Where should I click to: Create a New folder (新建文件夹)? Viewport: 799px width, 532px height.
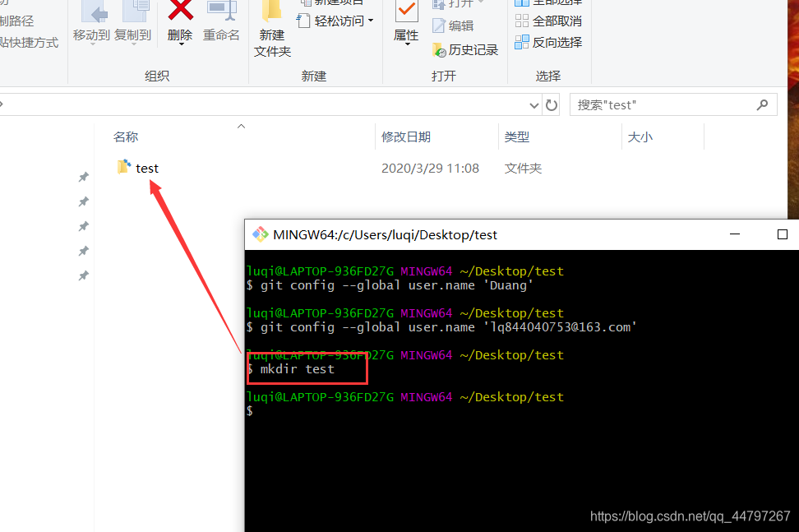point(272,30)
